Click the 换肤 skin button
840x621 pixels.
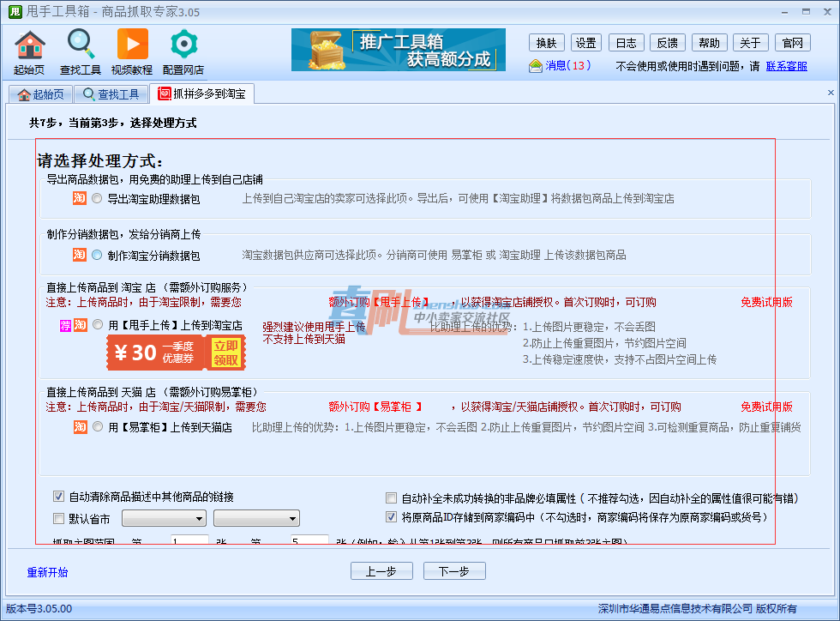tap(547, 42)
